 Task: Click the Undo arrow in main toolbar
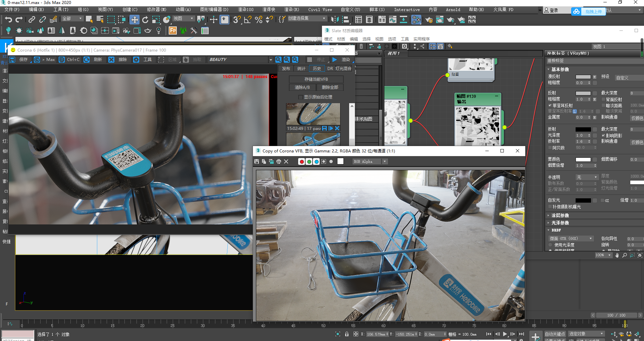pyautogui.click(x=8, y=20)
